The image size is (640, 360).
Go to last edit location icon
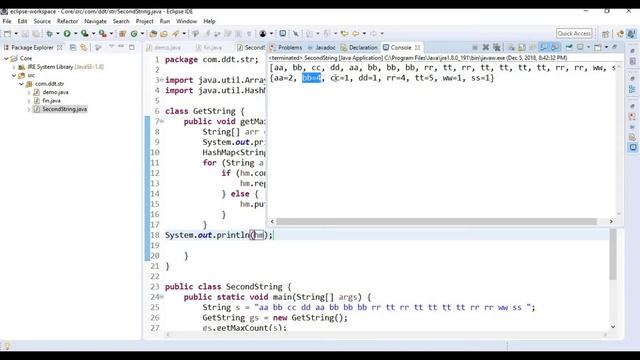point(345,33)
